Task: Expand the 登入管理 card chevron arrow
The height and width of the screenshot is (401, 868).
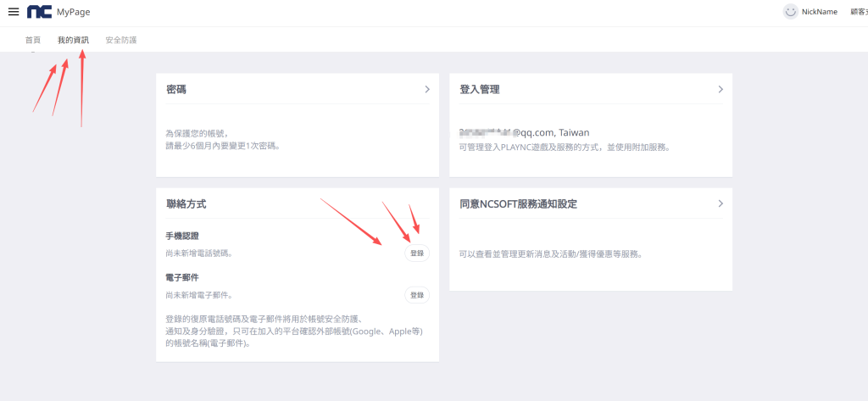Action: pyautogui.click(x=721, y=89)
